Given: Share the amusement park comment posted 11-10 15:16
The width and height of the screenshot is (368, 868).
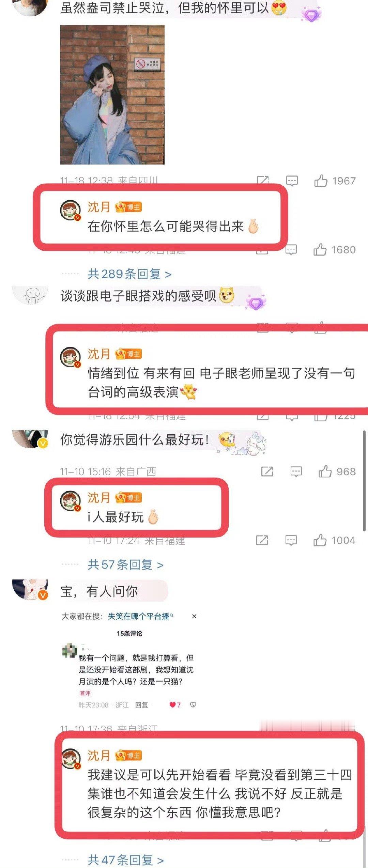Looking at the screenshot, I should coord(267,471).
